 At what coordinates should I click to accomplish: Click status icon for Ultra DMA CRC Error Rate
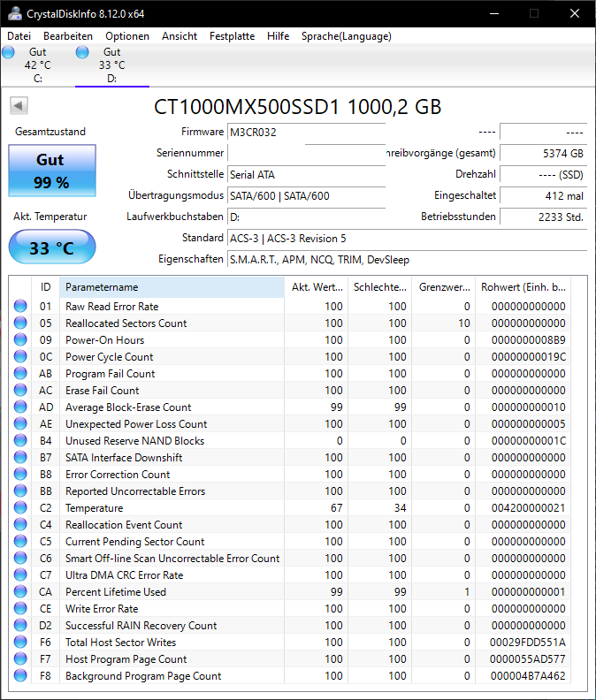20,575
